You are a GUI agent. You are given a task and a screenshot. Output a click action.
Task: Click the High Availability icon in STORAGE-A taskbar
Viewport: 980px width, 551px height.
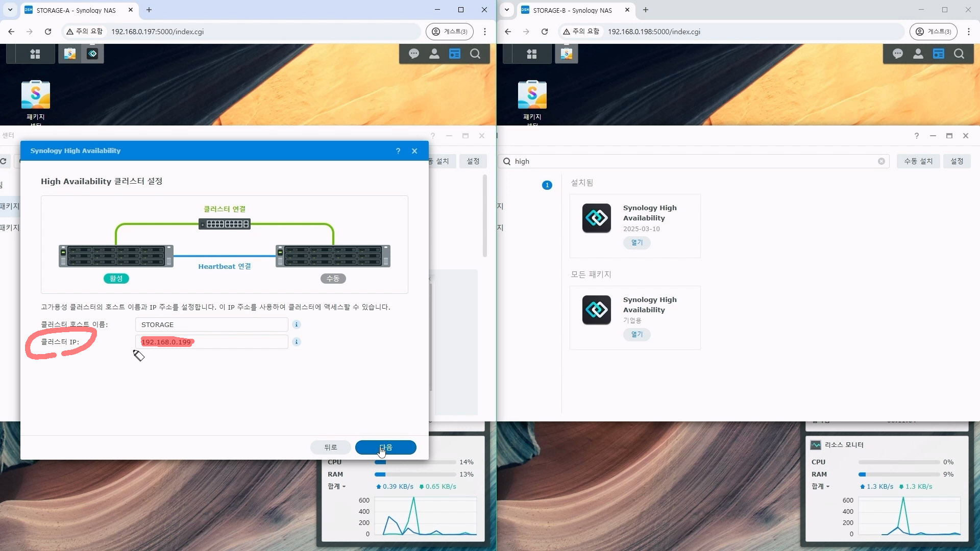click(92, 54)
